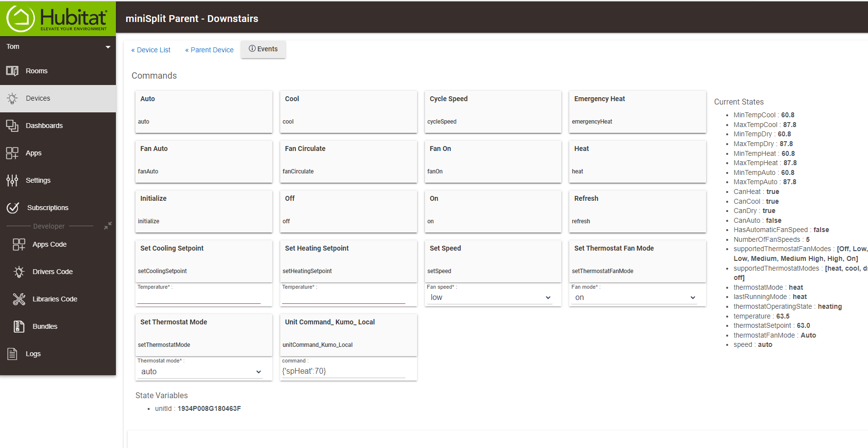Click the Libraries Code tools icon
Screen dimensions: 868x448
tap(19, 299)
